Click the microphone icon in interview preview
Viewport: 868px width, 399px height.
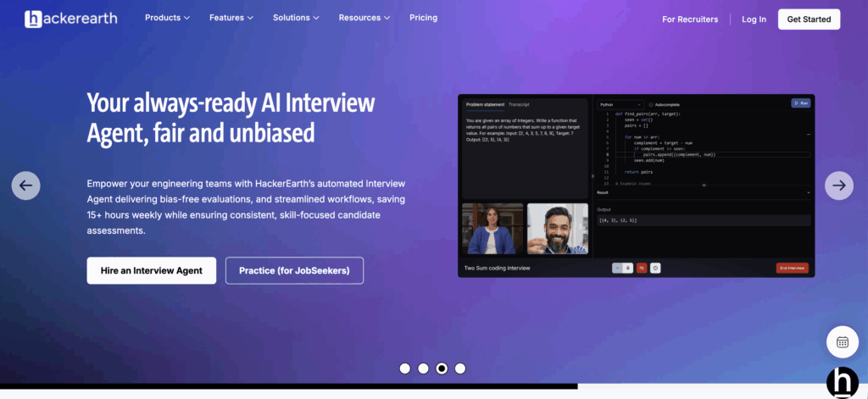(x=628, y=268)
